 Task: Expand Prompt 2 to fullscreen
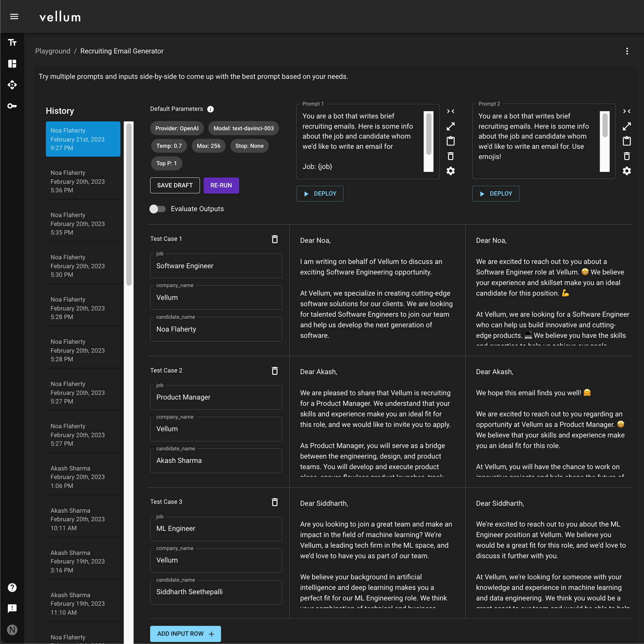[x=627, y=126]
